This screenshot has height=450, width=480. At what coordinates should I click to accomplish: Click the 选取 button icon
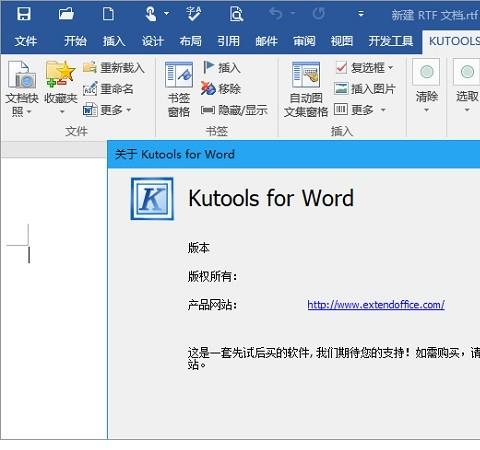click(467, 72)
